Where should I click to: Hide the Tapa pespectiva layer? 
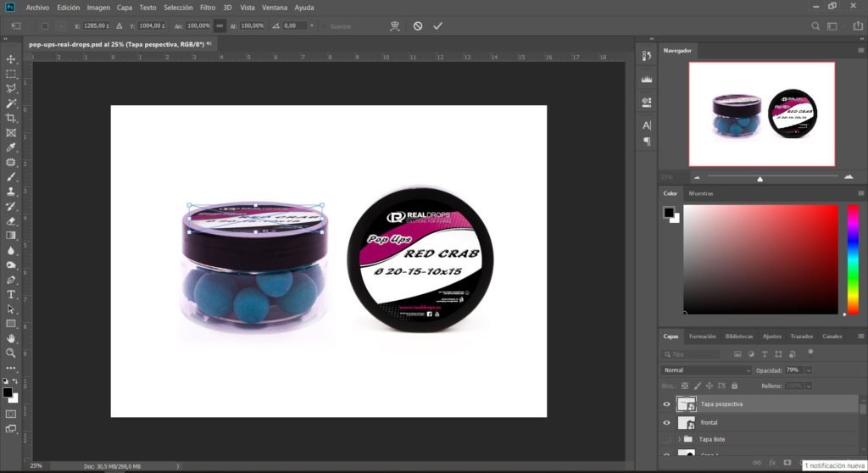[666, 404]
